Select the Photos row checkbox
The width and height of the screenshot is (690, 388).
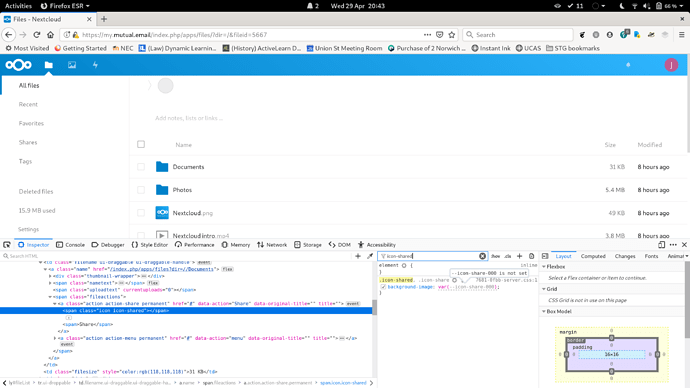[x=141, y=190]
